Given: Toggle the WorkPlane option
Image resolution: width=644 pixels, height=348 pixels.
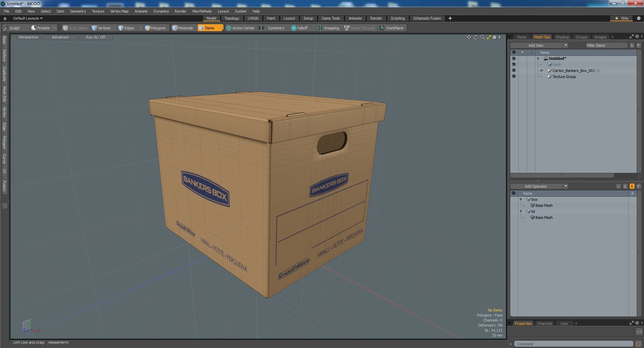Looking at the screenshot, I should [x=392, y=28].
